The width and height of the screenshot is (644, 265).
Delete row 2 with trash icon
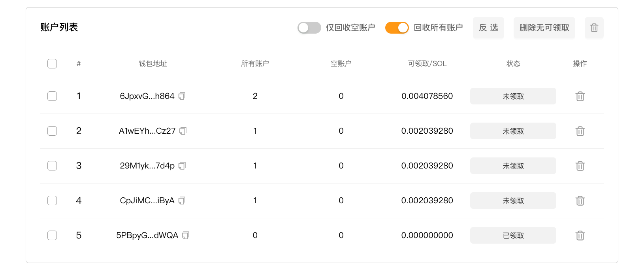580,131
